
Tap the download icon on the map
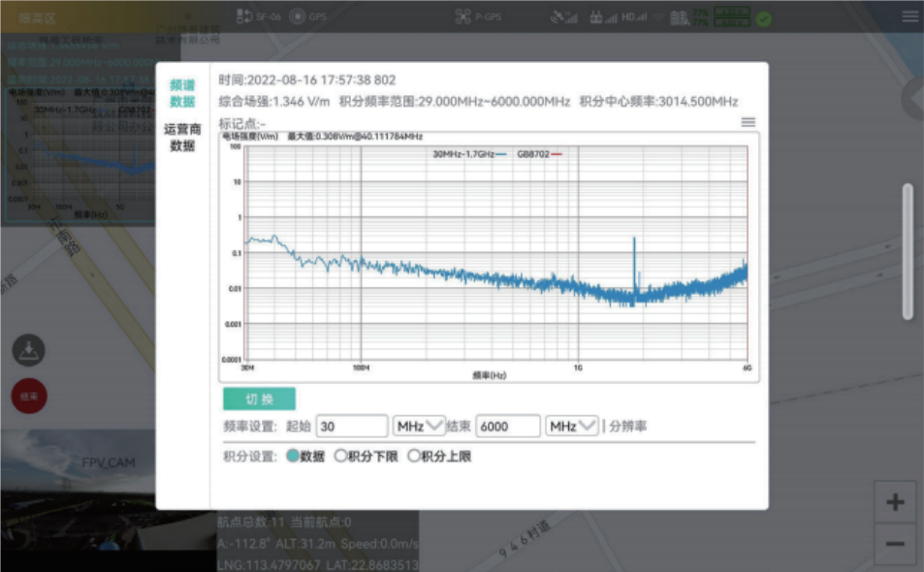point(28,350)
